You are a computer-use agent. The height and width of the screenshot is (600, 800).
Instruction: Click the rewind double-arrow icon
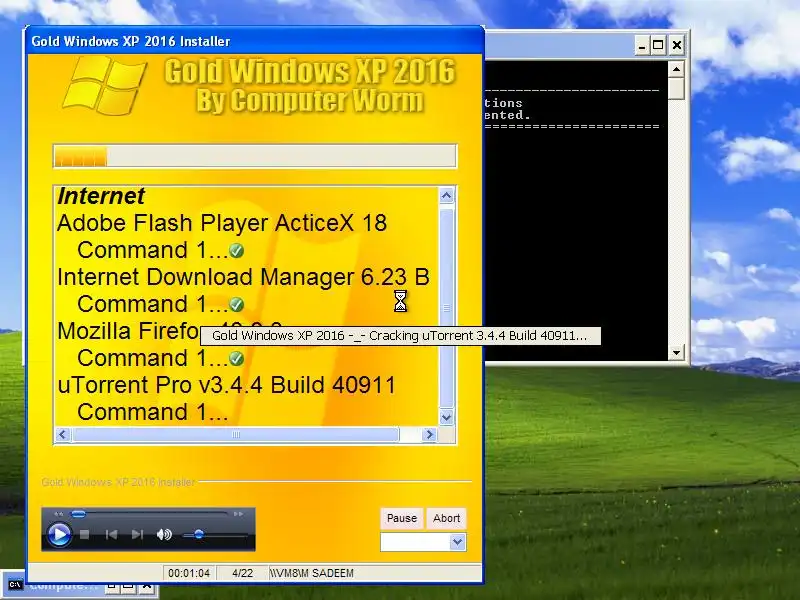coord(58,514)
